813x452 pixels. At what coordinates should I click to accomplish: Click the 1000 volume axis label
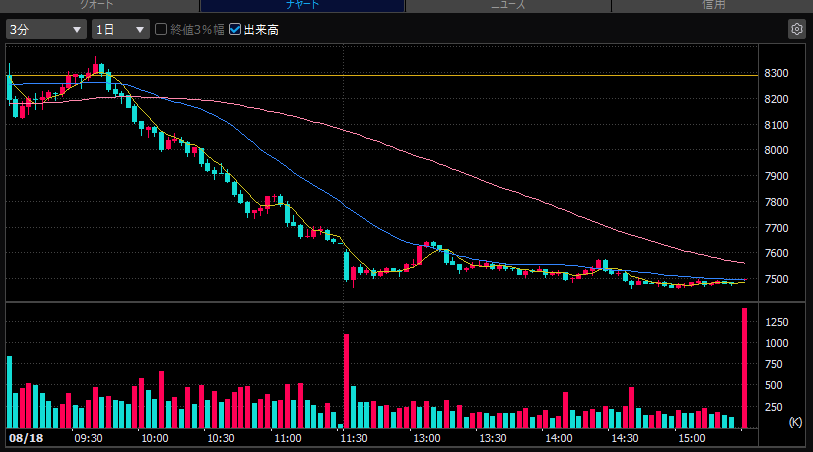point(777,343)
